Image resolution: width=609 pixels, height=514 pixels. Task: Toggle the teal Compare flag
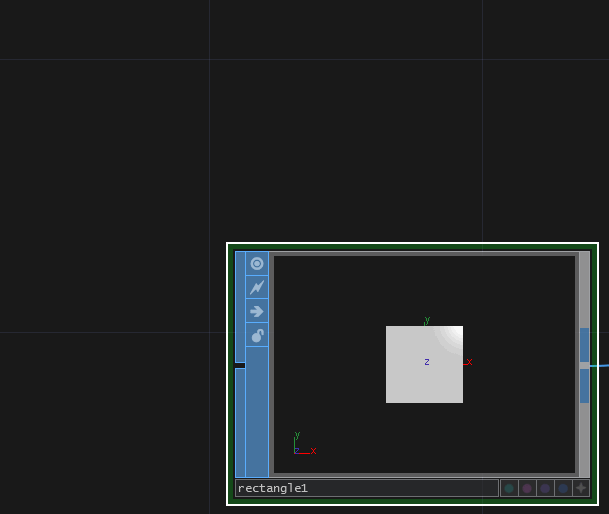pyautogui.click(x=509, y=488)
